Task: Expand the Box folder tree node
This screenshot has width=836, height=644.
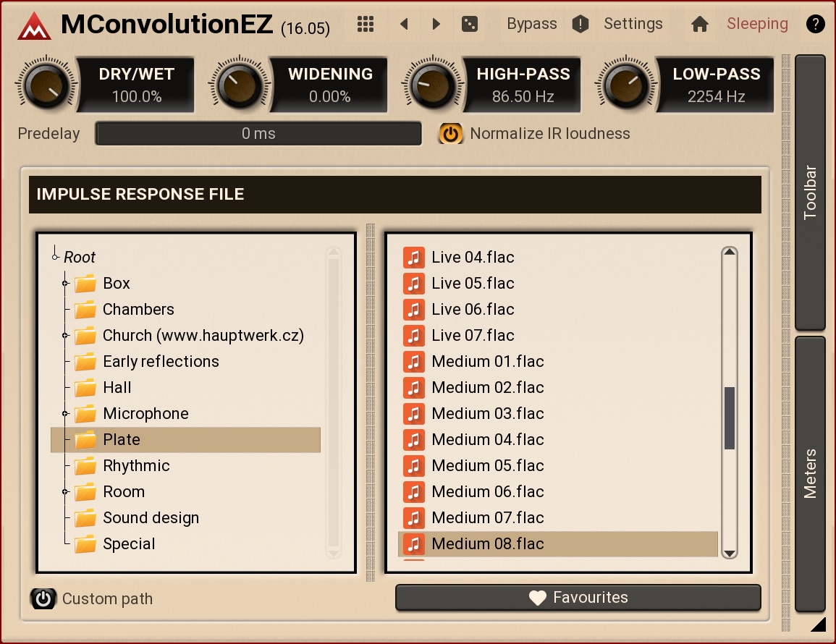Action: coord(65,284)
